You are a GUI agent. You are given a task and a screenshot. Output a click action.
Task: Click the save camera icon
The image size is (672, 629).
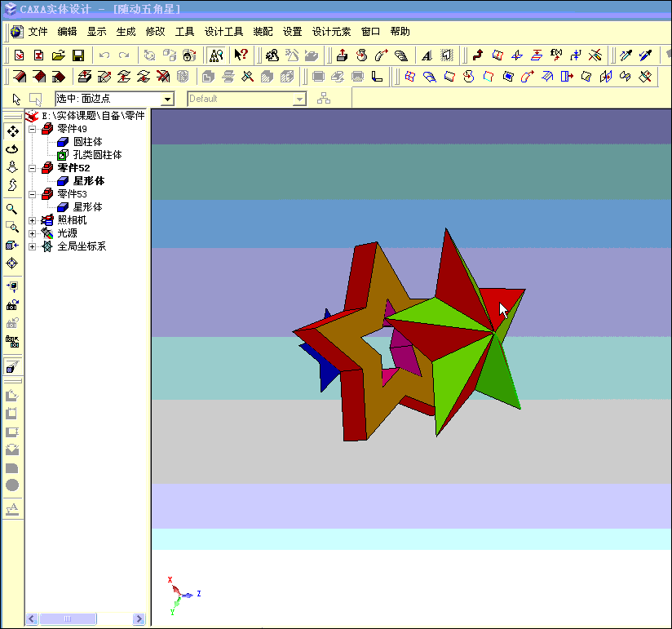pos(12,305)
